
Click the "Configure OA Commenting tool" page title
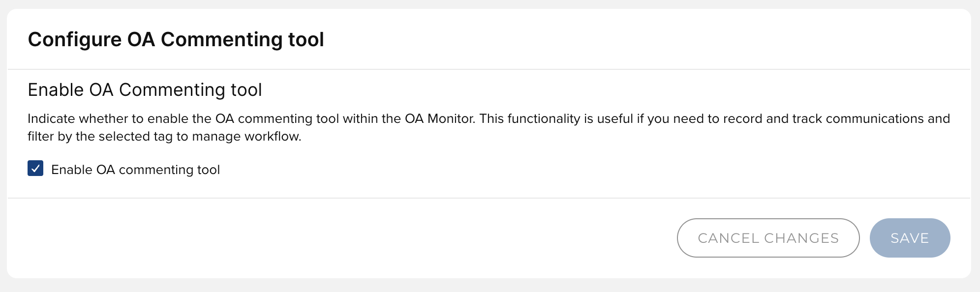tap(176, 39)
